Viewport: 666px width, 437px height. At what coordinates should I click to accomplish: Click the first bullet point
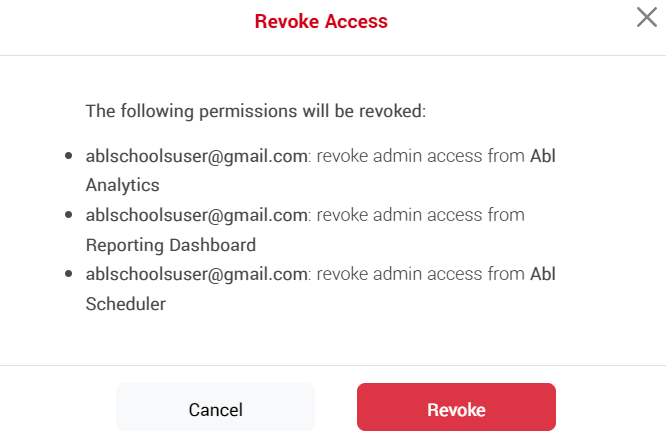point(68,156)
